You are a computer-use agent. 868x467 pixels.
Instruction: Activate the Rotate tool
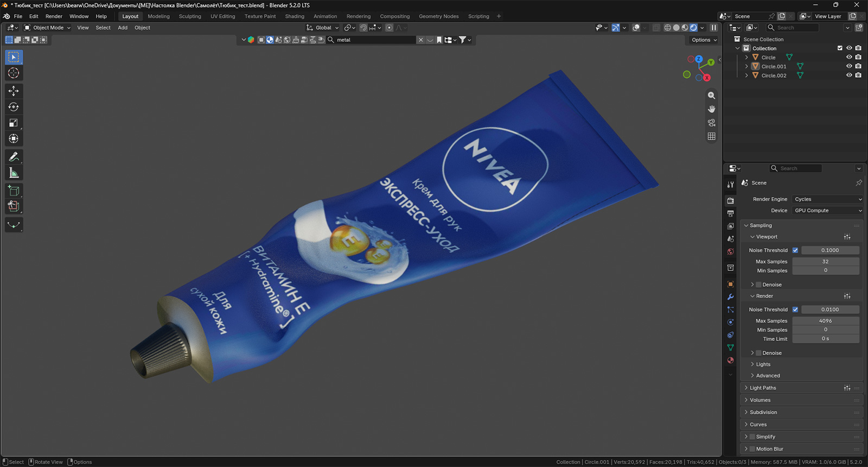tap(14, 107)
